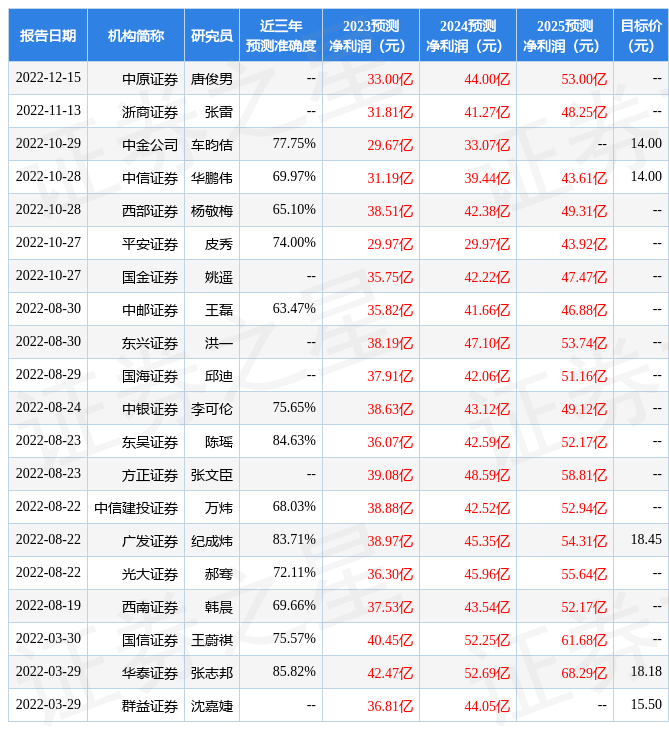Click the 85.82% accuracy value
Image resolution: width=669 pixels, height=730 pixels.
(294, 672)
